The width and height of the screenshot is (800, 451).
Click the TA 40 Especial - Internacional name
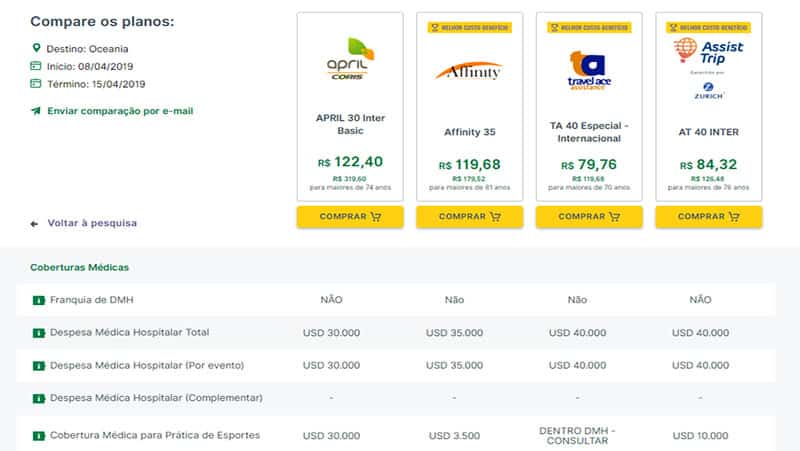tap(589, 132)
